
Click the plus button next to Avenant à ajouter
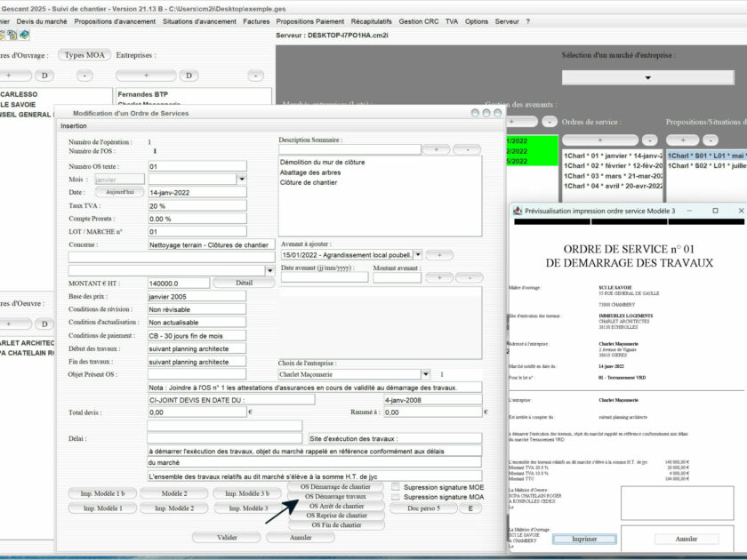click(439, 255)
